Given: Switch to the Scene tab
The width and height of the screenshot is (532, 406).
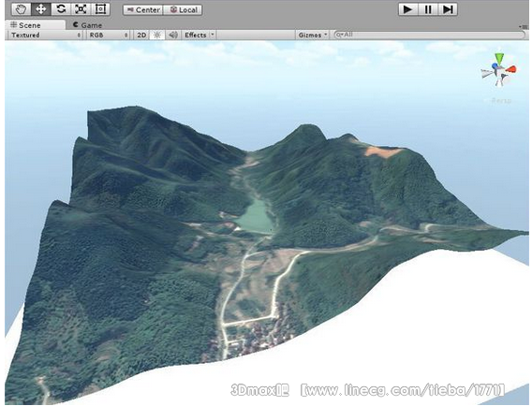Looking at the screenshot, I should (35, 25).
